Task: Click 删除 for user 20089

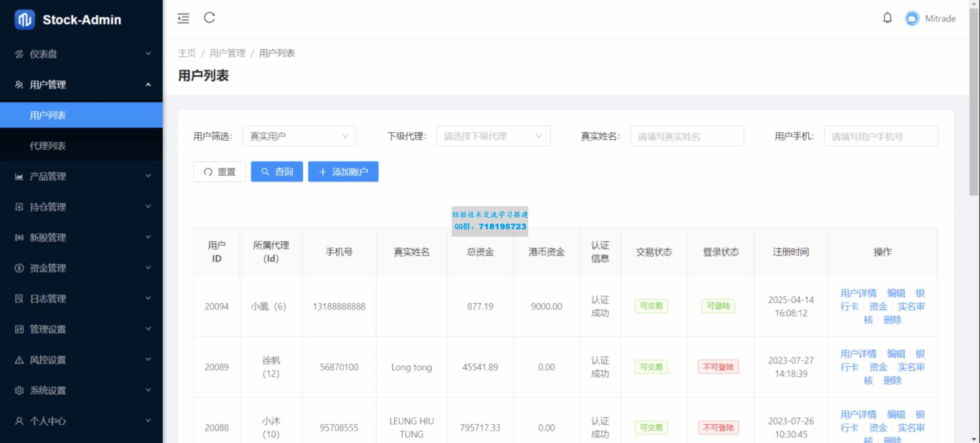Action: point(892,381)
